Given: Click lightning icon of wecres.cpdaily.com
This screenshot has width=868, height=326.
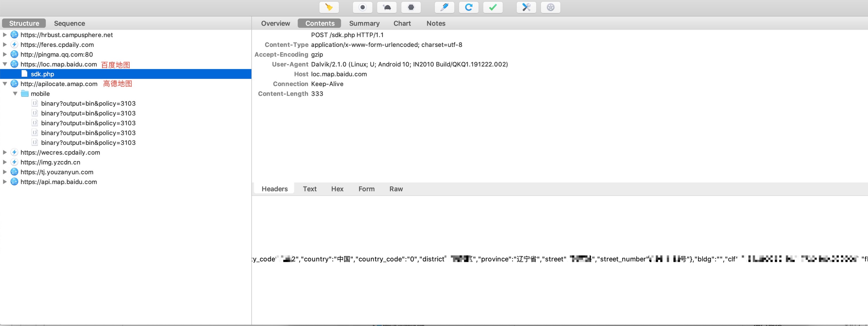Looking at the screenshot, I should point(14,152).
